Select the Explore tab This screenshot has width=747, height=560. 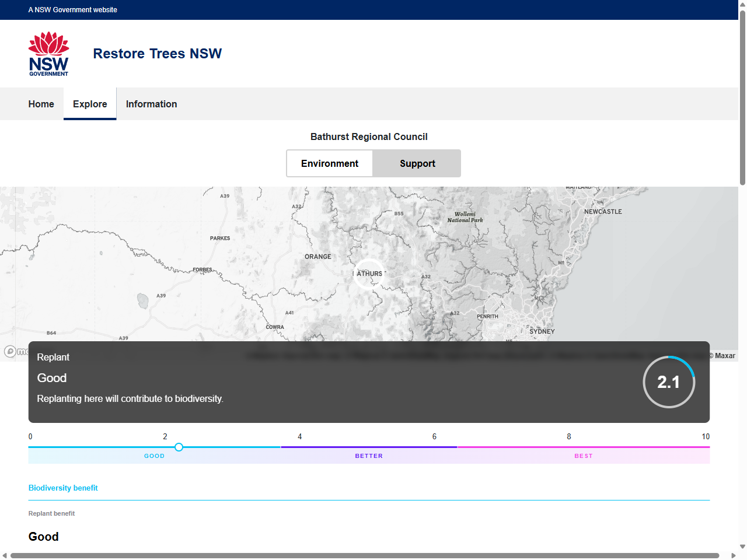90,104
